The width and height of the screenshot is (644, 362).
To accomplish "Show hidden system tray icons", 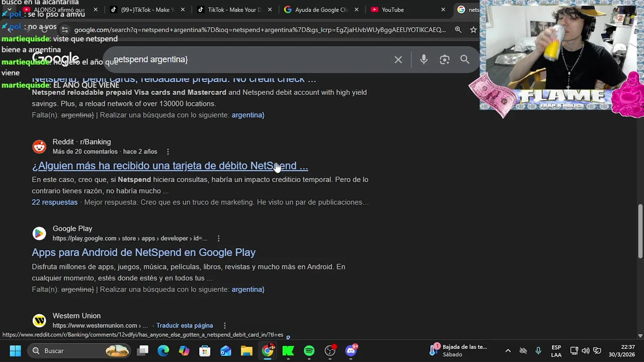I will (508, 350).
